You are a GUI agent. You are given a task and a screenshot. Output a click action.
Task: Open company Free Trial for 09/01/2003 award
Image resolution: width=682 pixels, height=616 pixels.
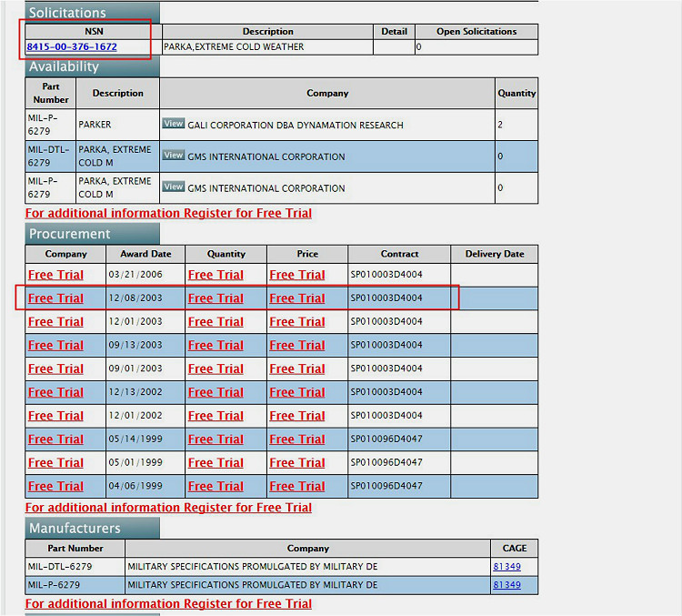(55, 369)
